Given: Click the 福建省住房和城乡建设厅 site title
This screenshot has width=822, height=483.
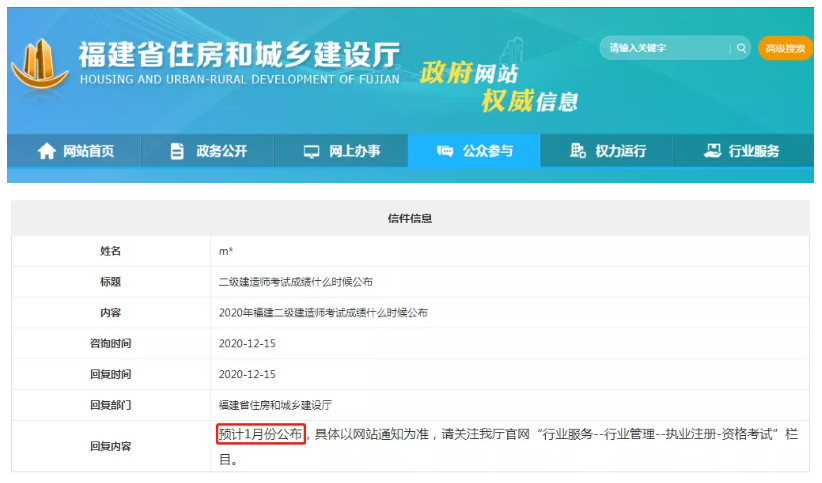Looking at the screenshot, I should point(240,55).
